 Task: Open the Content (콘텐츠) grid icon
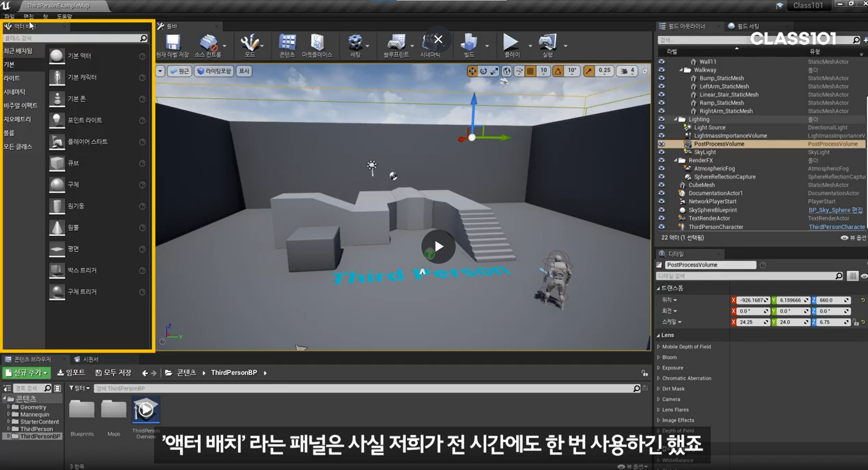tap(287, 42)
